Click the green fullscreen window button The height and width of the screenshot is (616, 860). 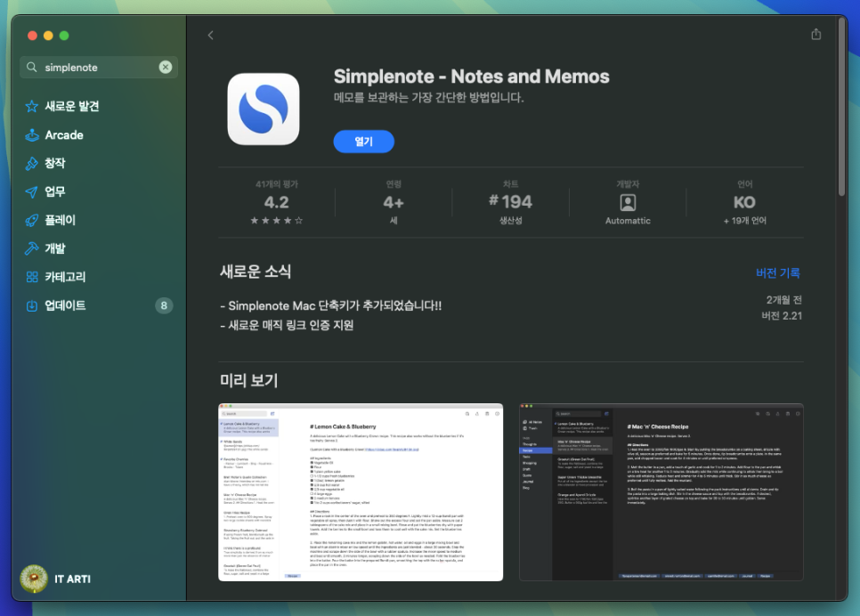click(64, 36)
